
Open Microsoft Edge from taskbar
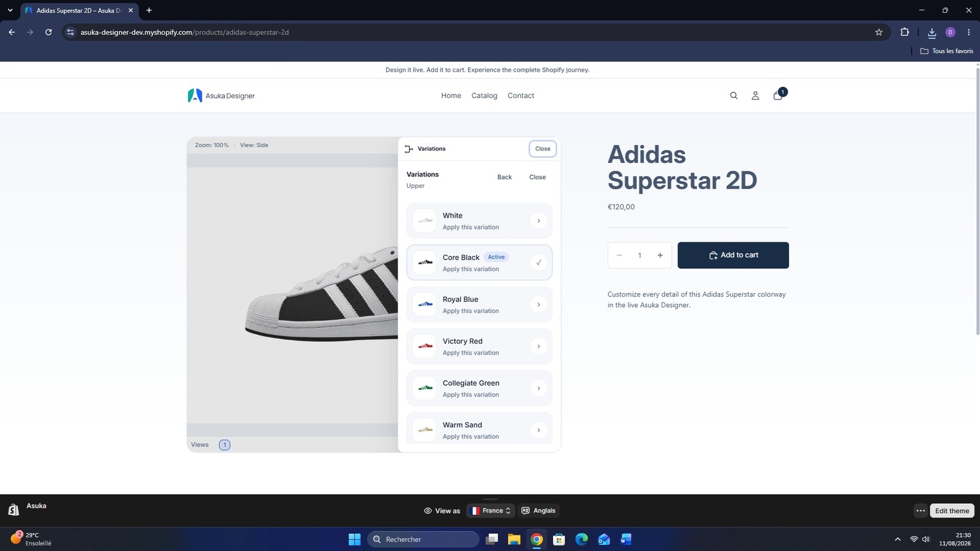tap(581, 539)
